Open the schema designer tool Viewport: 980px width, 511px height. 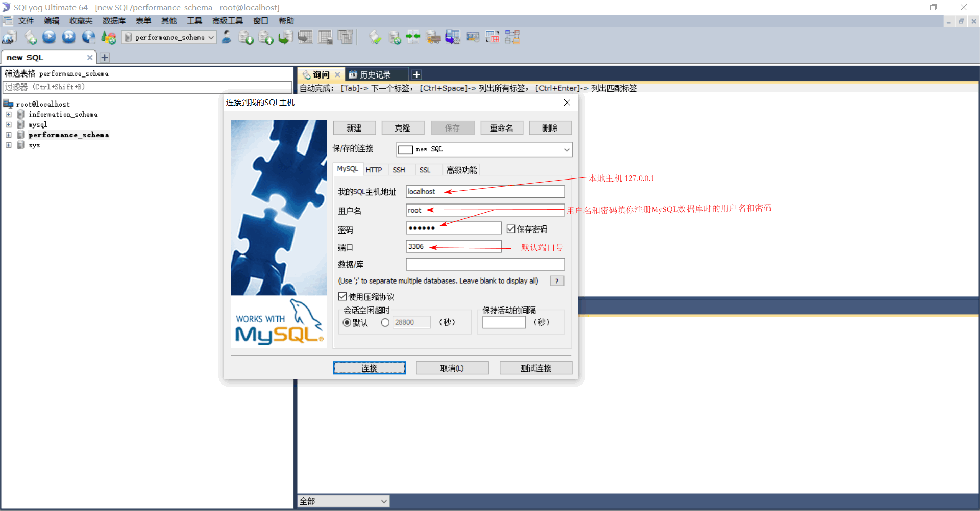tap(512, 37)
